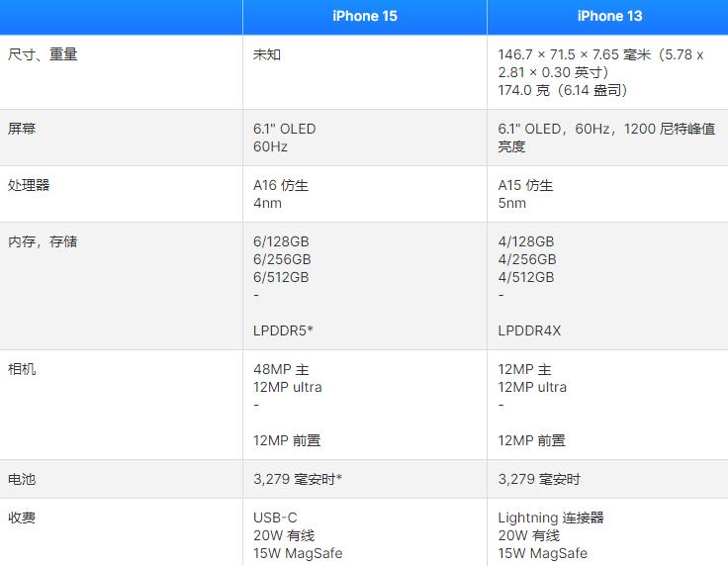The width and height of the screenshot is (728, 566).
Task: Click the Lightning 连接器 text
Action: click(x=551, y=518)
